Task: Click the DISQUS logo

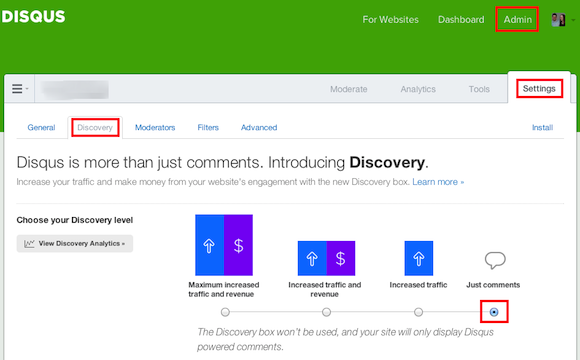Action: coord(33,16)
